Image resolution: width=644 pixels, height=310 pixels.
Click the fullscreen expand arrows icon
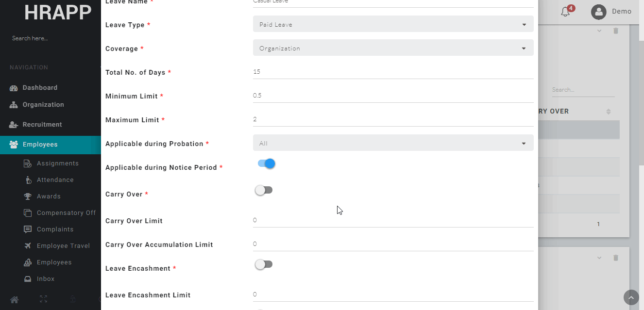pyautogui.click(x=44, y=299)
